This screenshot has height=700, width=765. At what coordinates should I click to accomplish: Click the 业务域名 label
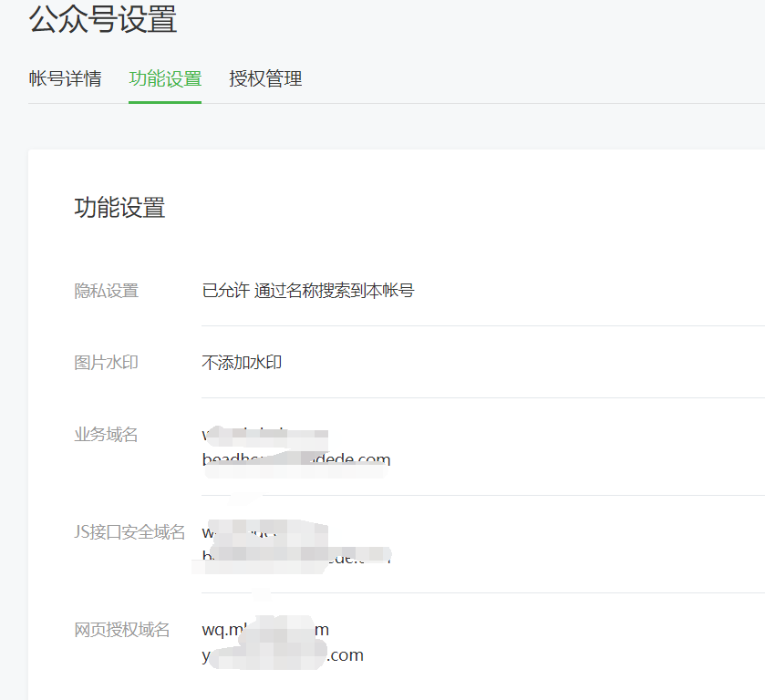pyautogui.click(x=106, y=434)
